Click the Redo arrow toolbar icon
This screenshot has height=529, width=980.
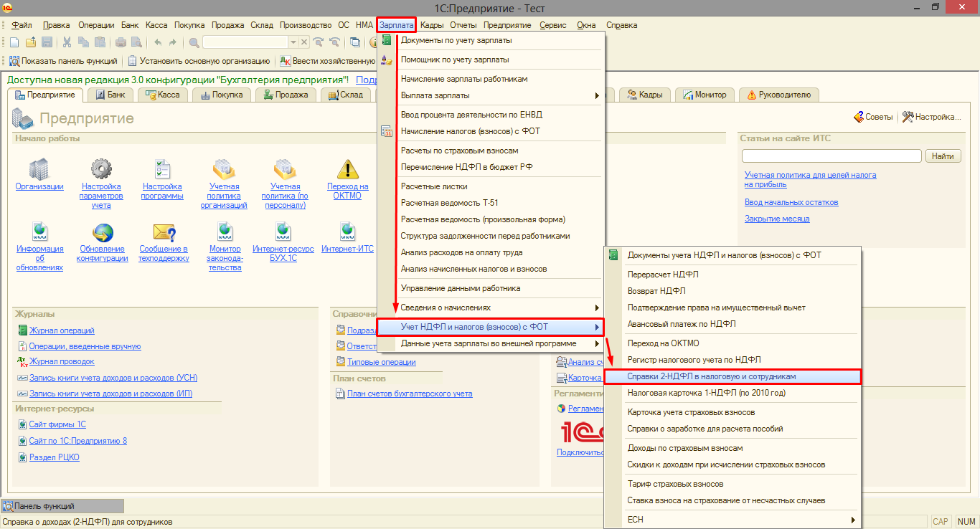click(173, 42)
